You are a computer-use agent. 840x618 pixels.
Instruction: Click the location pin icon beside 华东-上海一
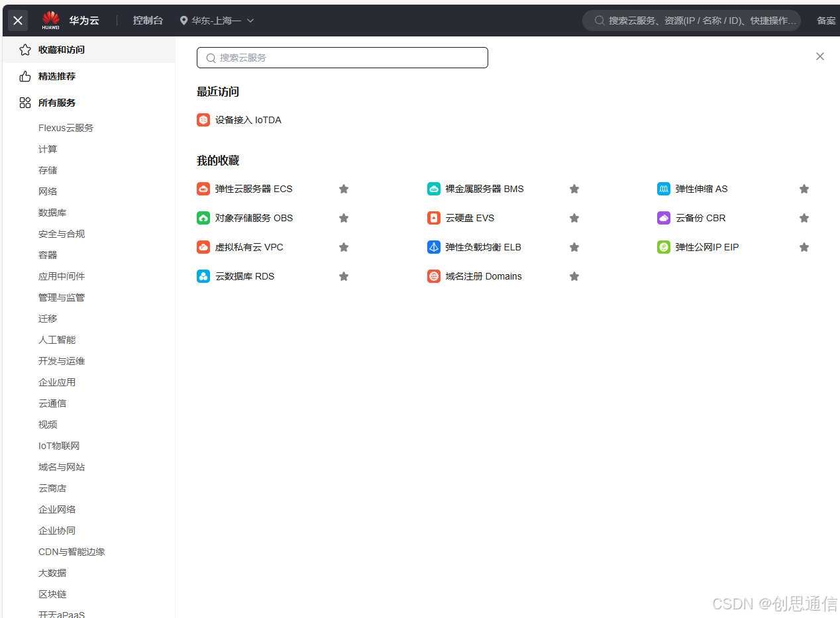(x=184, y=21)
